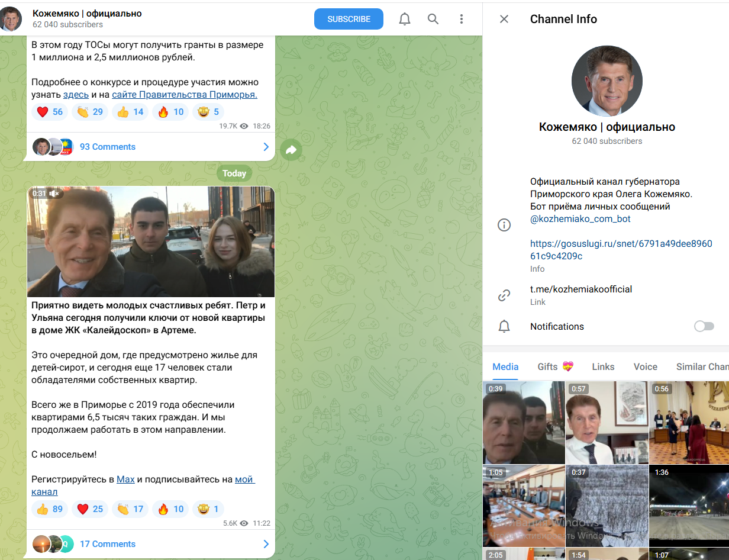Unmute the video with speaker icon
729x560 pixels.
pyautogui.click(x=54, y=194)
